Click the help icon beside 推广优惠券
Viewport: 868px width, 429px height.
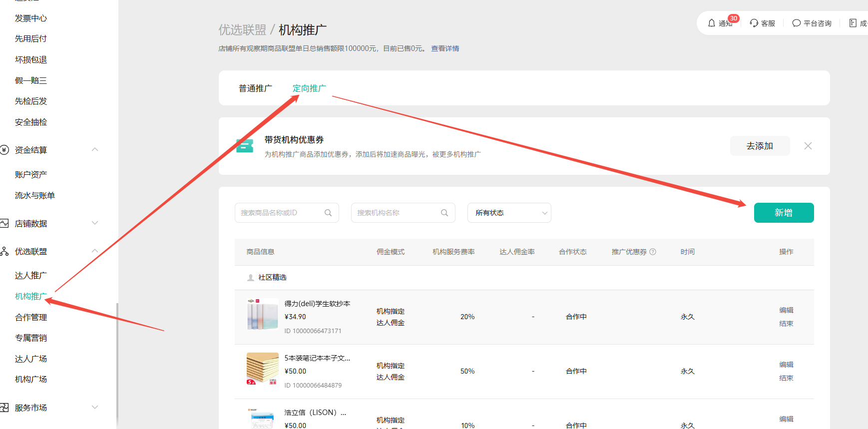coord(653,252)
